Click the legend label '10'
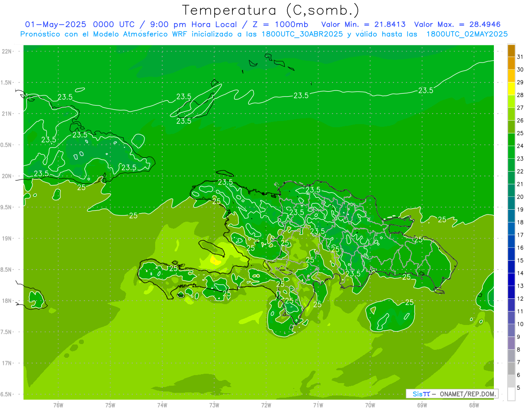 click(x=520, y=324)
